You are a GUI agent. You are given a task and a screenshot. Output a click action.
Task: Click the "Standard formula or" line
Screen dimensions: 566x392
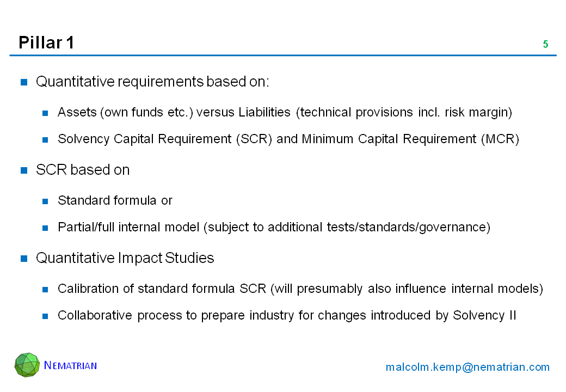(x=115, y=200)
